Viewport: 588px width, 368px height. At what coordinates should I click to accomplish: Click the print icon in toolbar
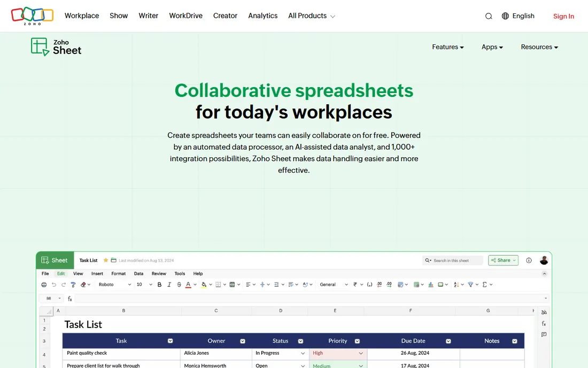tap(44, 285)
